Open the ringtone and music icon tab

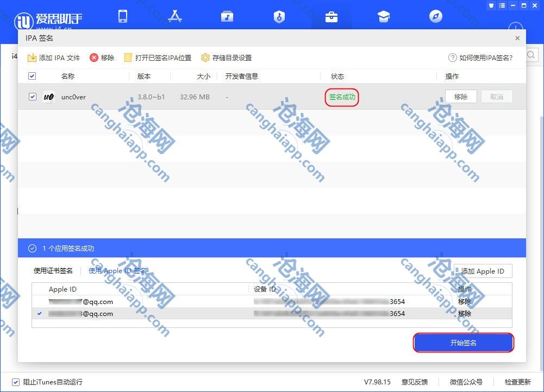pyautogui.click(x=227, y=16)
